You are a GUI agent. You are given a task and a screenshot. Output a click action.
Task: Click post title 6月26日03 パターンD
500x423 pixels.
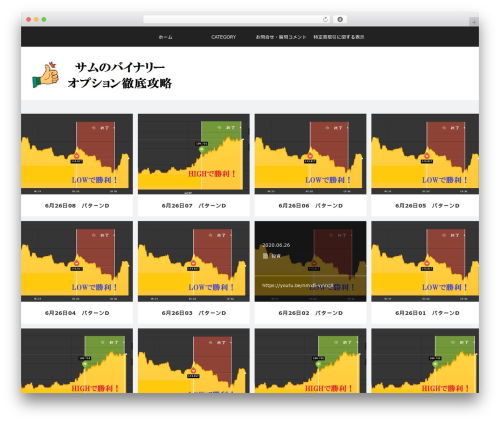(x=194, y=313)
